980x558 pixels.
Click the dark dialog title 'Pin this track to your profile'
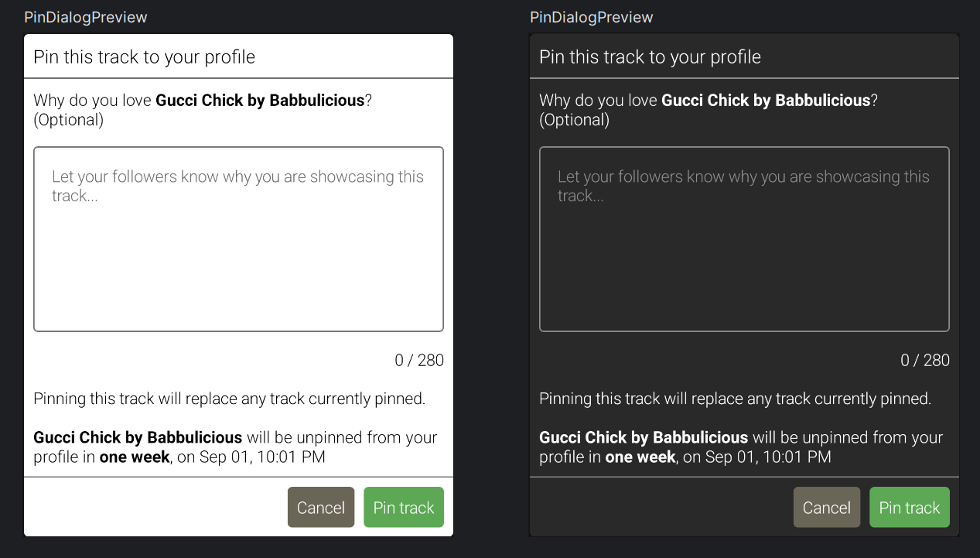point(650,56)
